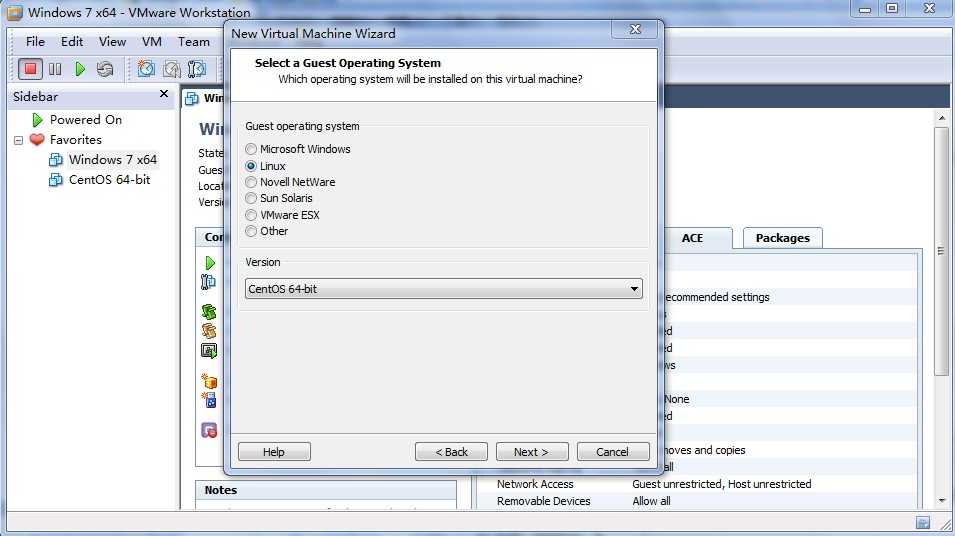Click the Notes section header

pyautogui.click(x=326, y=490)
